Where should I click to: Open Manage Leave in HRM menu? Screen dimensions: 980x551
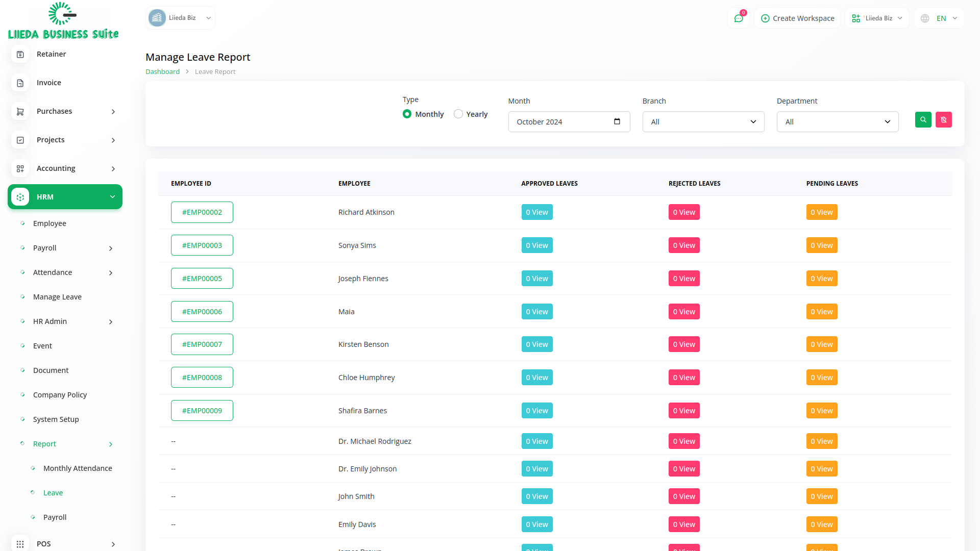57,297
